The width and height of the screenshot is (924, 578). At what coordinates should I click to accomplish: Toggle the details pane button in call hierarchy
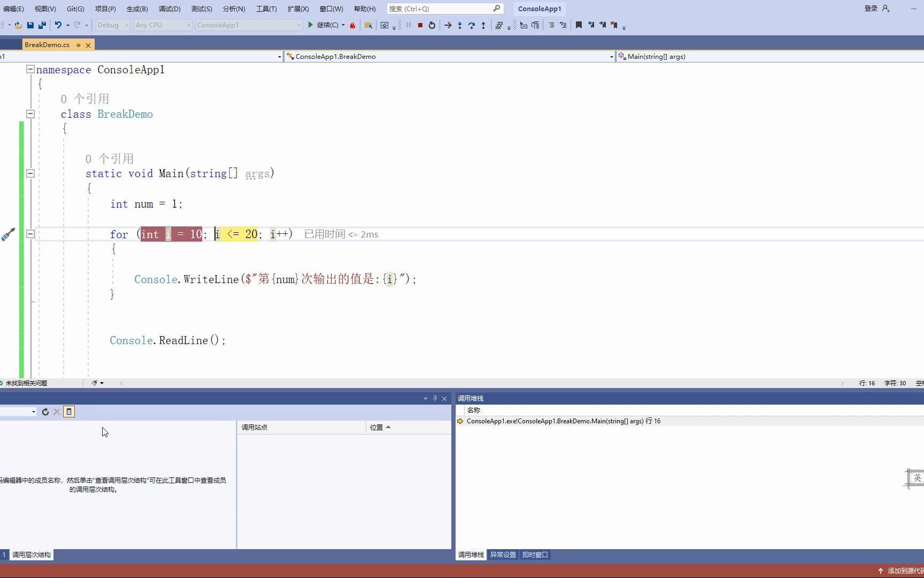[69, 412]
